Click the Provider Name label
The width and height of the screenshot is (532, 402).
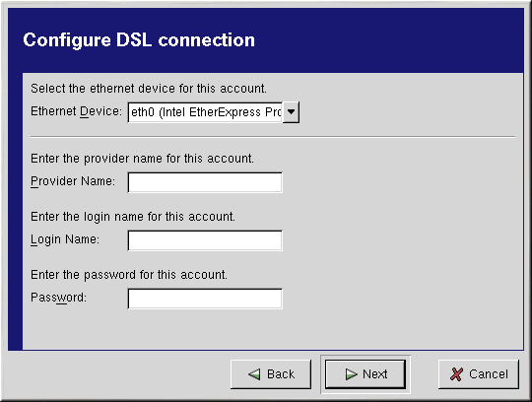[x=73, y=181]
